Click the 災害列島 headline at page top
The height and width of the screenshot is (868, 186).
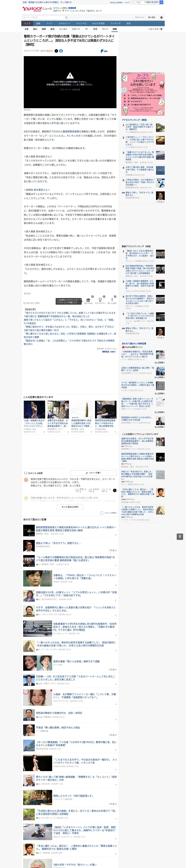pyautogui.click(x=47, y=2)
